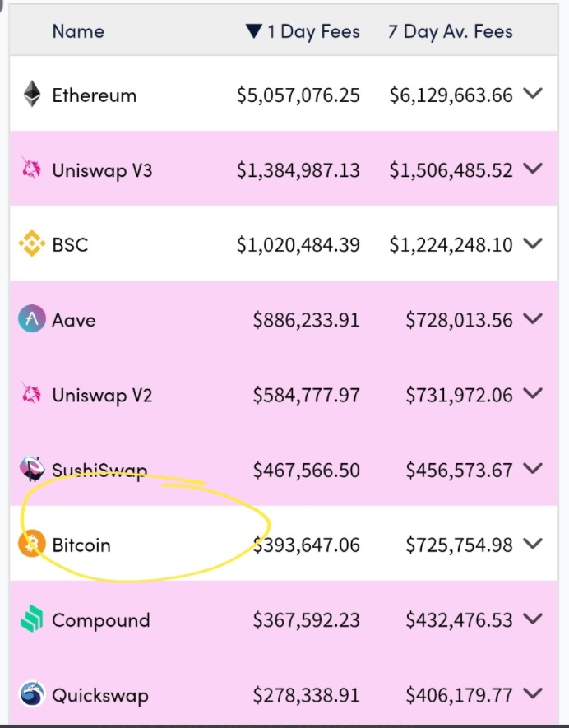Click the Uniswap V2 unicorn icon

[x=31, y=393]
